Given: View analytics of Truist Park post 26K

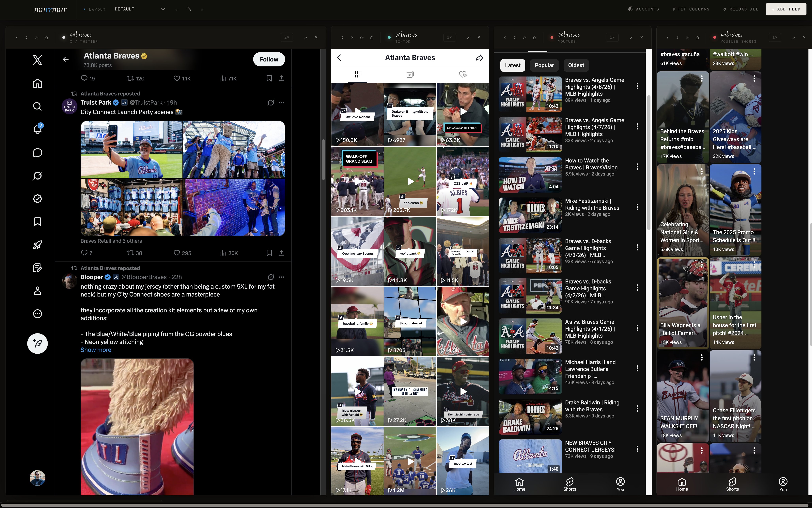Looking at the screenshot, I should coord(229,253).
